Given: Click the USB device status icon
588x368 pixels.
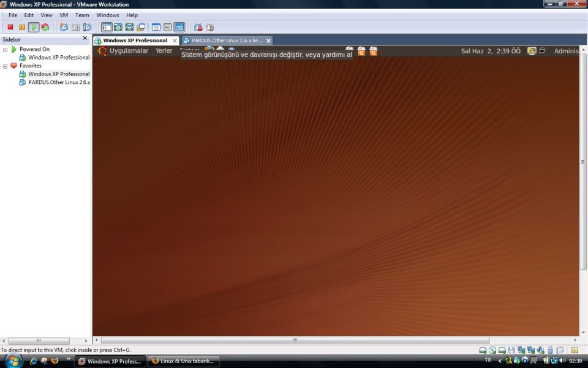Looking at the screenshot, I should coord(550,350).
